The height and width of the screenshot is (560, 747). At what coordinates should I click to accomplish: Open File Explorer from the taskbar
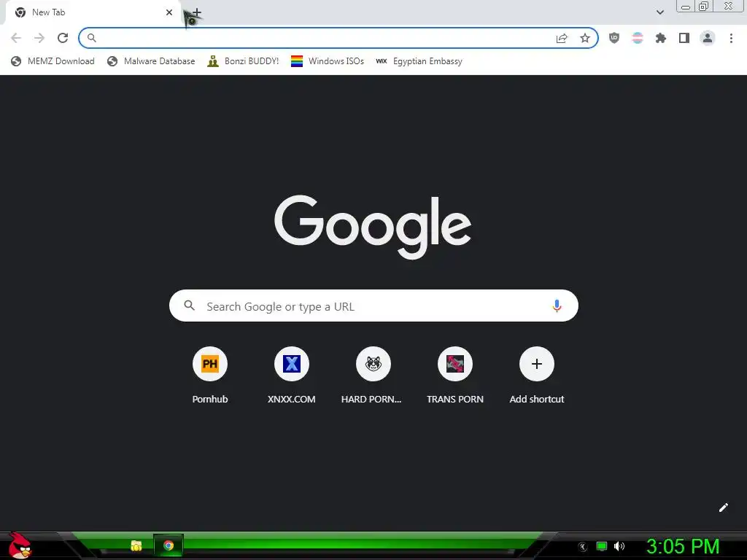click(136, 545)
